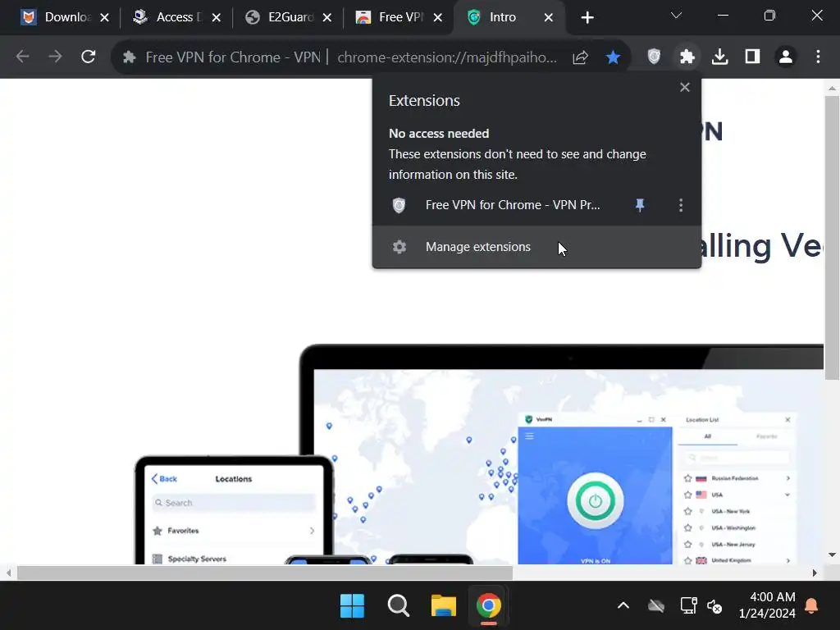Click the vertical scrollbar thumb
This screenshot has width=840, height=630.
click(x=832, y=238)
